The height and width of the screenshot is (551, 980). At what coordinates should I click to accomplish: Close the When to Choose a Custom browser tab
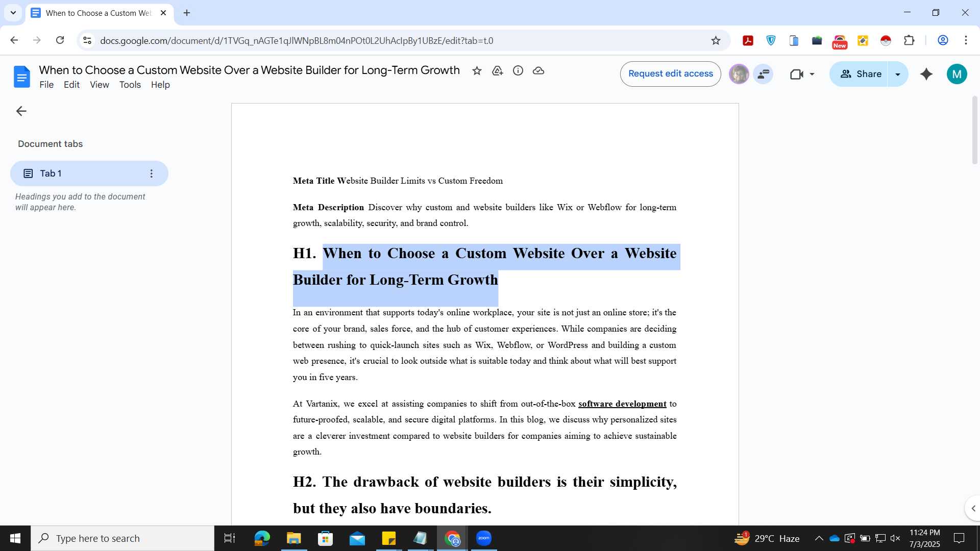[x=163, y=13]
